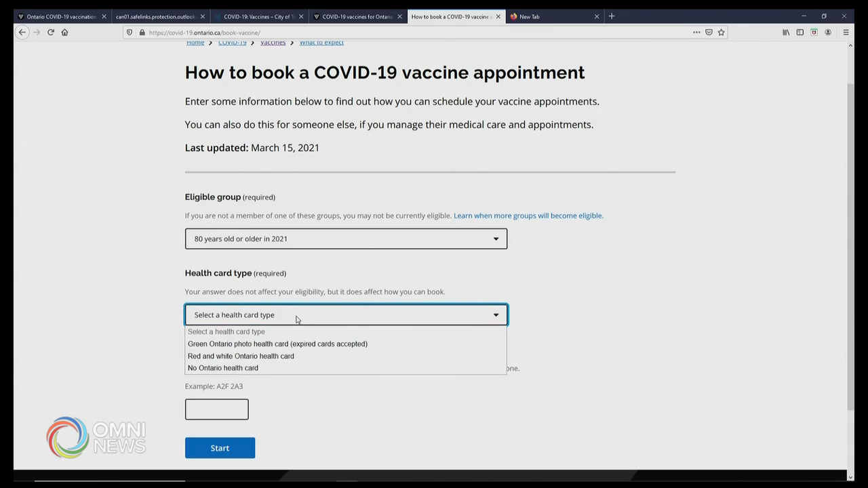Bookmark this page with the star icon
The height and width of the screenshot is (488, 868).
pyautogui.click(x=721, y=32)
